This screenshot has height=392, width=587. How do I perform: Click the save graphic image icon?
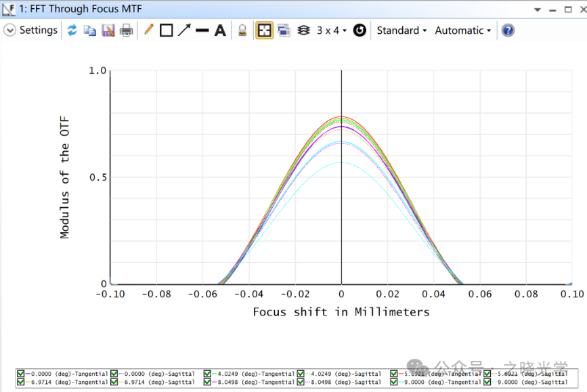click(x=108, y=30)
